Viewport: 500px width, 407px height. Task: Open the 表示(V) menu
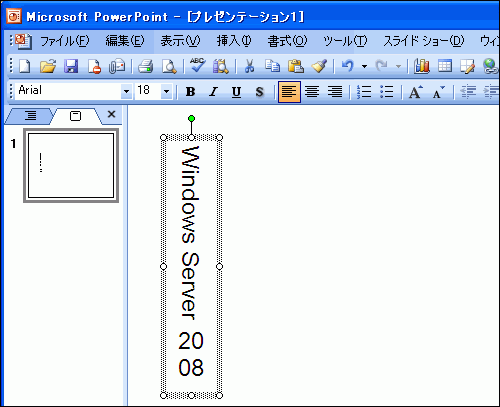pyautogui.click(x=180, y=41)
